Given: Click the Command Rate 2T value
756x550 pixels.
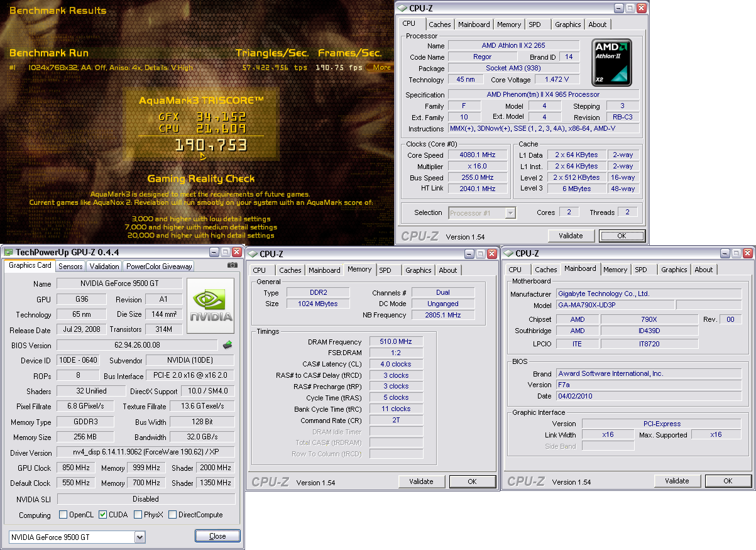Looking at the screenshot, I should coord(395,420).
